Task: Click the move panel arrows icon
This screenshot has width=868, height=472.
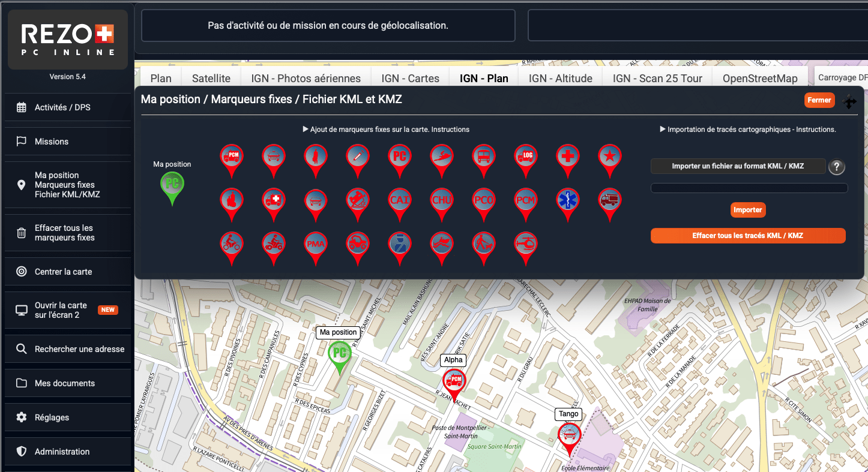Action: tap(849, 101)
